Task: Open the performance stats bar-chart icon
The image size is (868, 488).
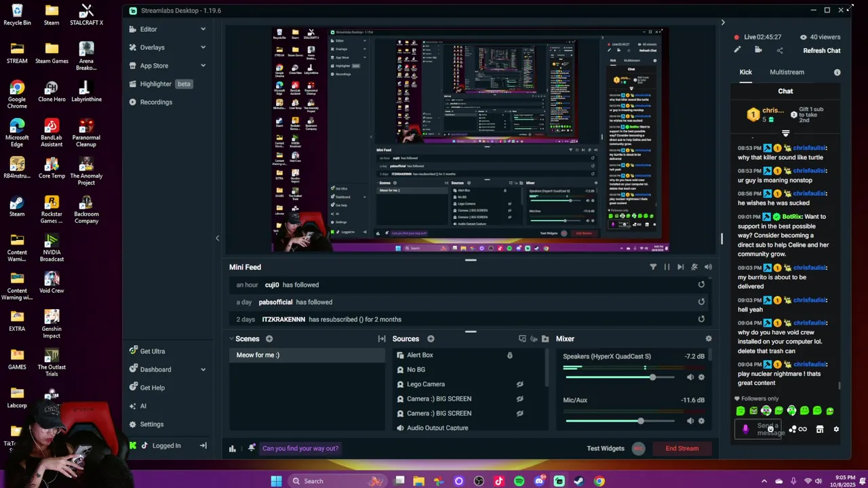Action: (x=233, y=448)
